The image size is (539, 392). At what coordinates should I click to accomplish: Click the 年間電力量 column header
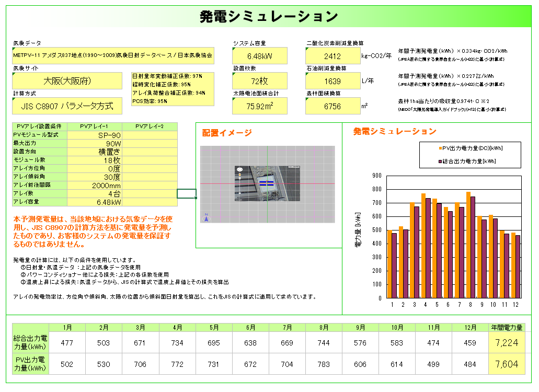point(507,327)
